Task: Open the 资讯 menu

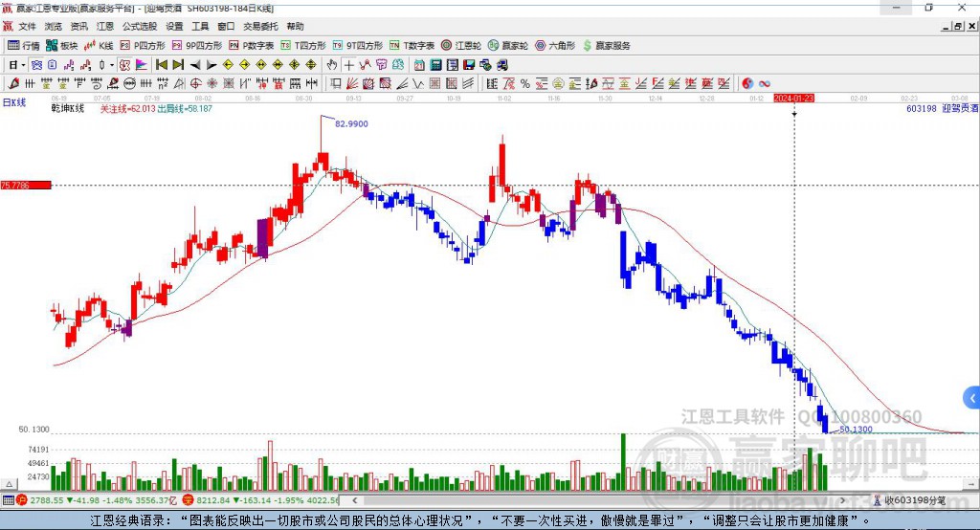Action: pyautogui.click(x=78, y=26)
